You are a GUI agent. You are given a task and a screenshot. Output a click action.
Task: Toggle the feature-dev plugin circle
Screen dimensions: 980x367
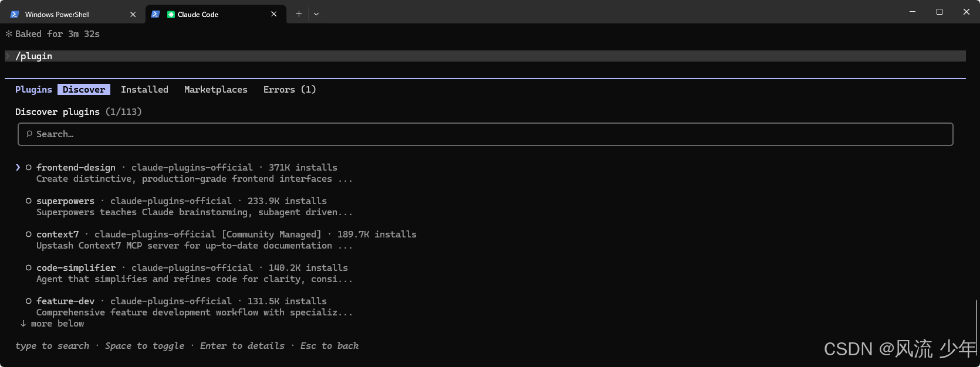tap(28, 301)
